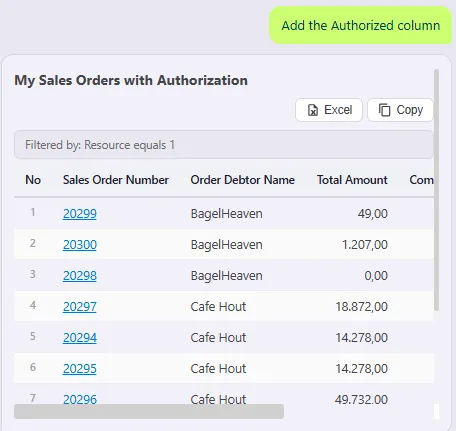The width and height of the screenshot is (456, 431).
Task: Open sales order 20297 link
Action: (x=80, y=307)
